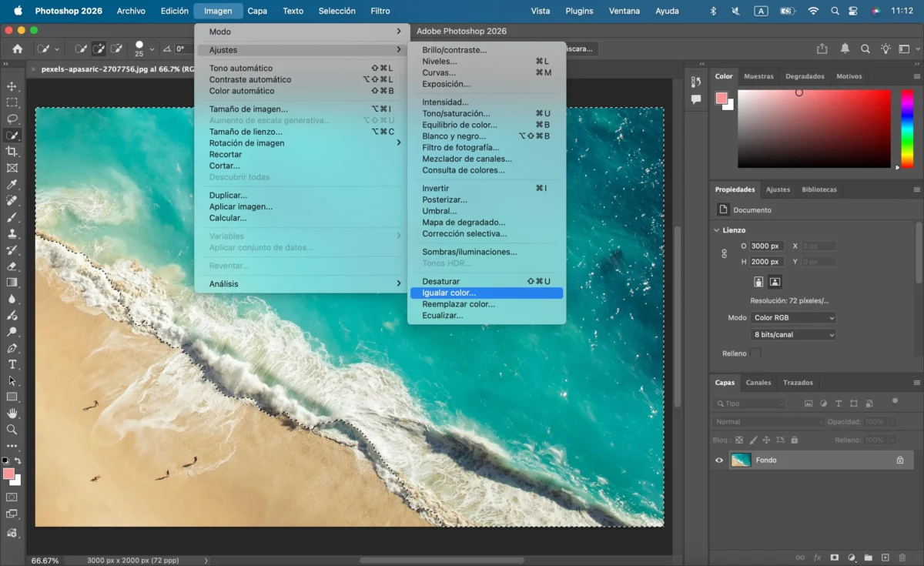924x566 pixels.
Task: Toggle the Relleno checkbox in Propiedades
Action: point(756,353)
